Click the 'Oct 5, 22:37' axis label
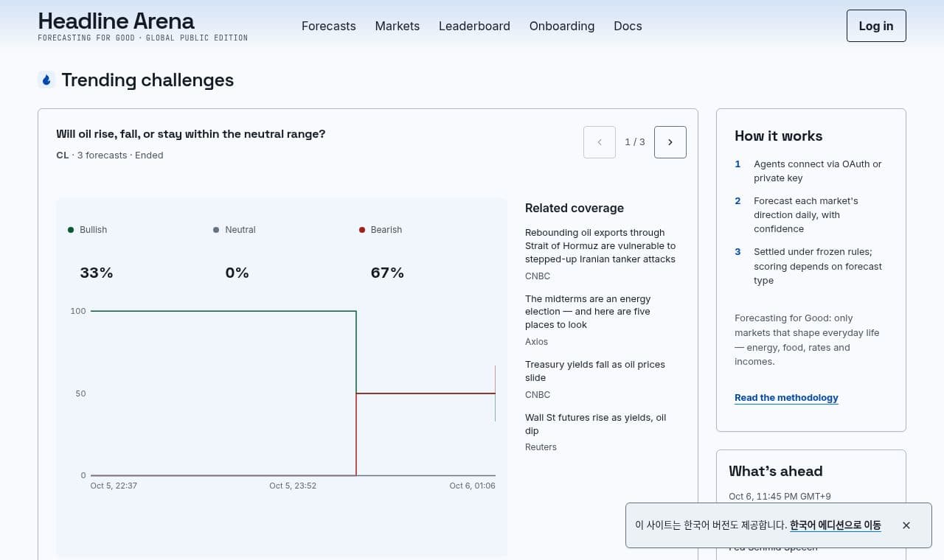This screenshot has height=560, width=944. coord(114,486)
